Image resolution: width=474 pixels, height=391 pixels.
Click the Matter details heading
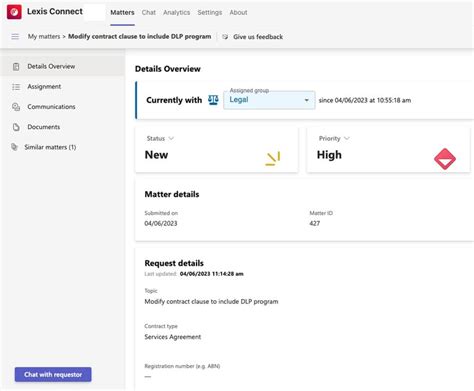click(x=172, y=194)
